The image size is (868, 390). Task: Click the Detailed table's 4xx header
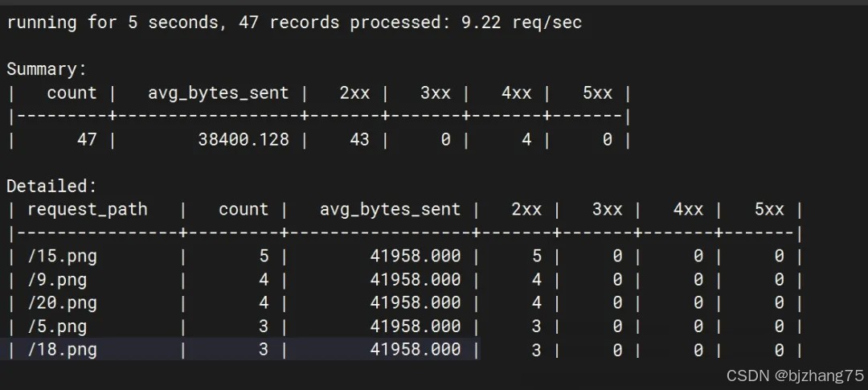[x=688, y=210]
